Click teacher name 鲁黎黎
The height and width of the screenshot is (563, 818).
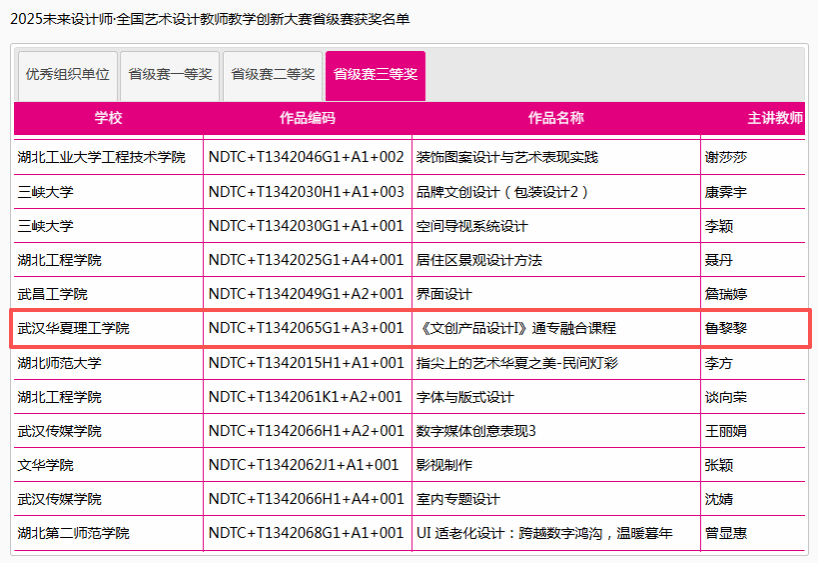(x=725, y=328)
